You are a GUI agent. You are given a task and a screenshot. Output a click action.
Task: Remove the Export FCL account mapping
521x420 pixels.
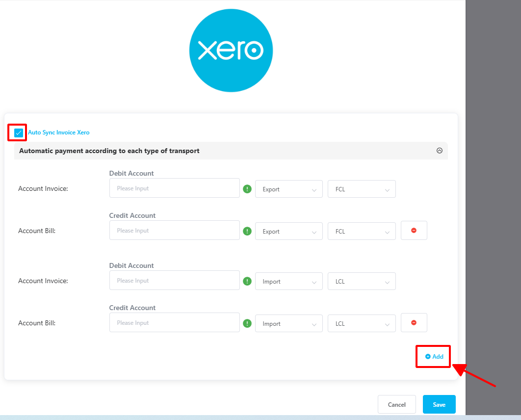coord(414,230)
